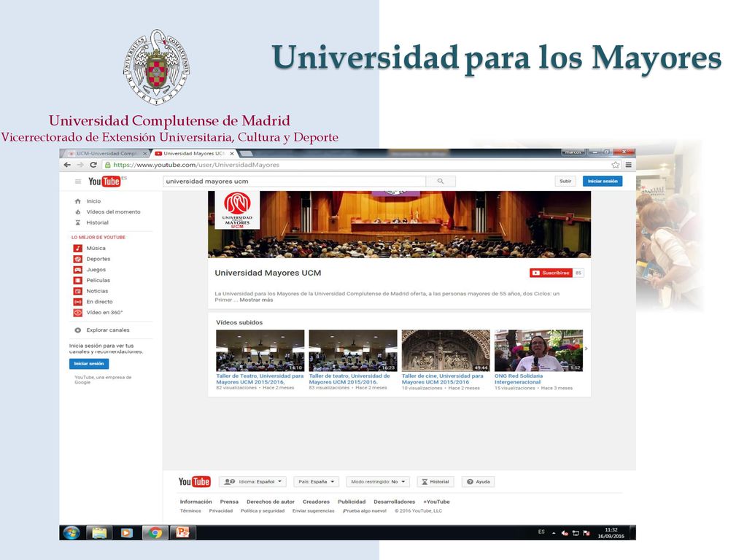Open the País: España dropdown
Screen dimensions: 747x560
tap(317, 482)
